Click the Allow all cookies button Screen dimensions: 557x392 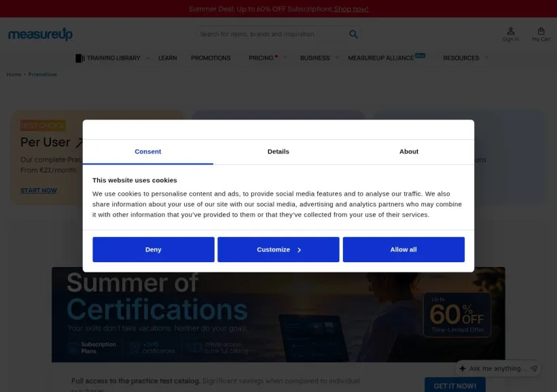point(403,249)
